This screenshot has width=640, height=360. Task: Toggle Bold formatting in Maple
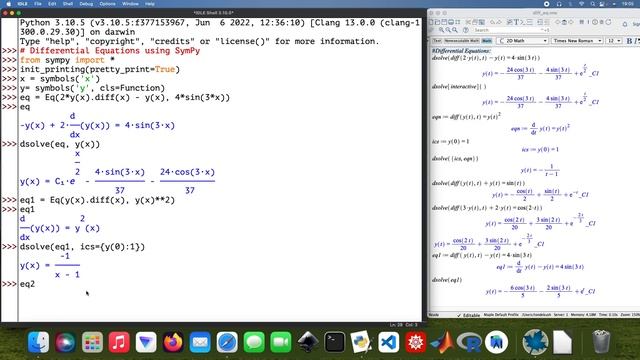[629, 41]
